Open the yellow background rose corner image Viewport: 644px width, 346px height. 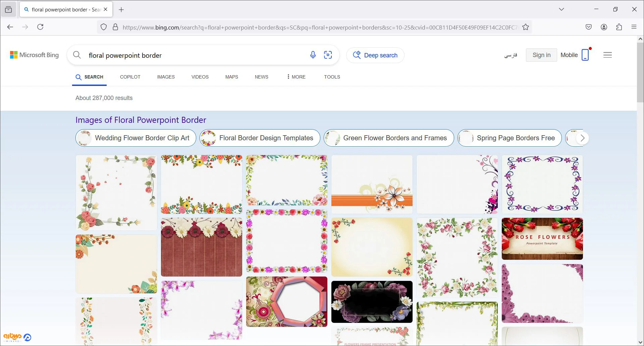[x=372, y=247]
